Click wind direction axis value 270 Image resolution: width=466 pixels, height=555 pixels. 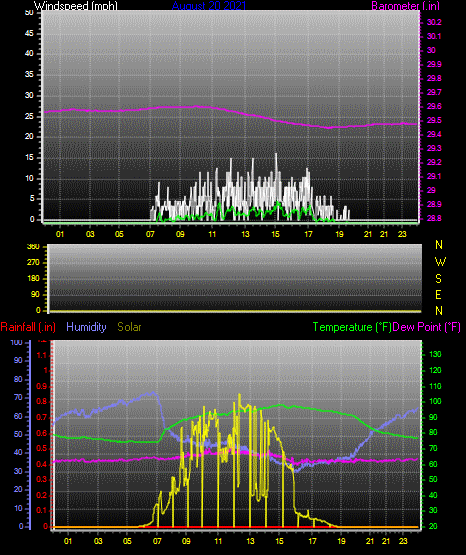[x=33, y=263]
